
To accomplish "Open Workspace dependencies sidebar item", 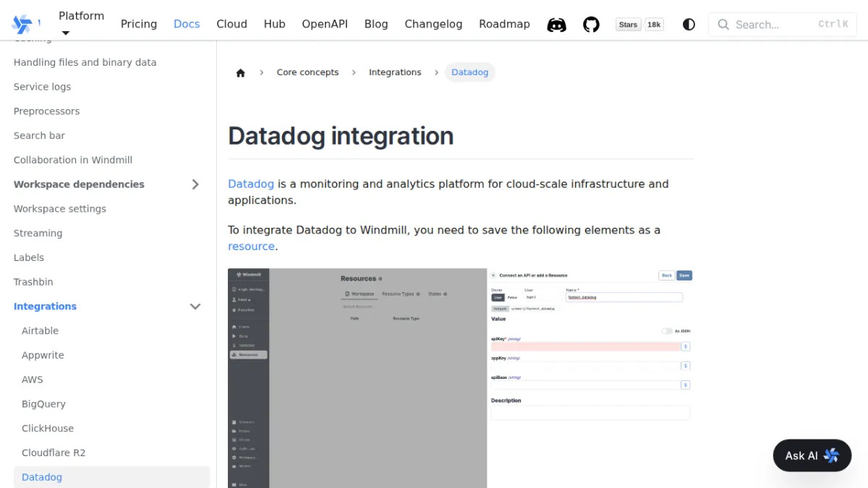I will 79,184.
